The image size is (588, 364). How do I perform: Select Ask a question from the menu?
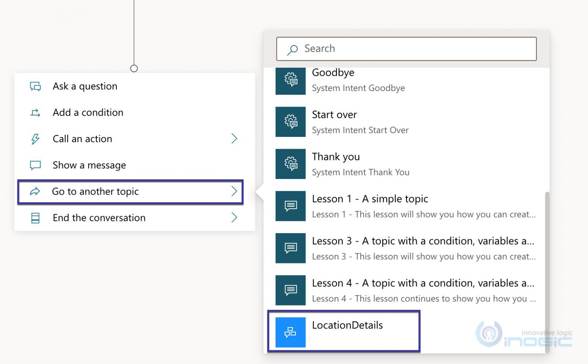pos(85,86)
